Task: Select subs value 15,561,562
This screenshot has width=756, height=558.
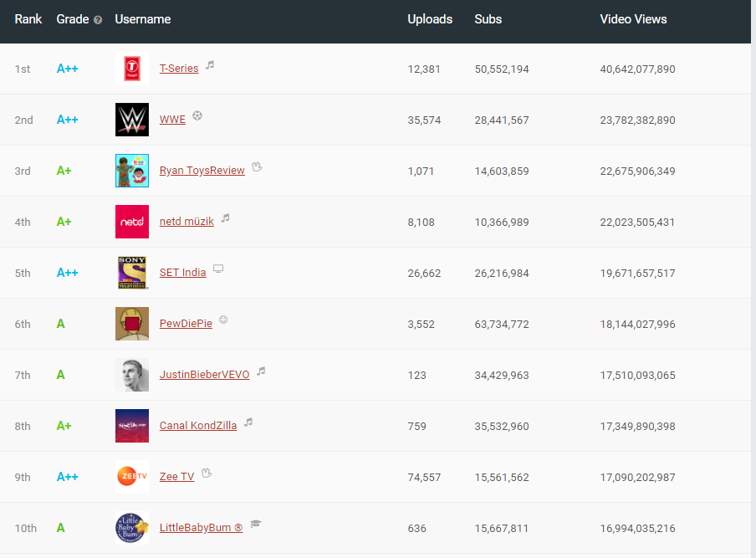Action: click(502, 478)
